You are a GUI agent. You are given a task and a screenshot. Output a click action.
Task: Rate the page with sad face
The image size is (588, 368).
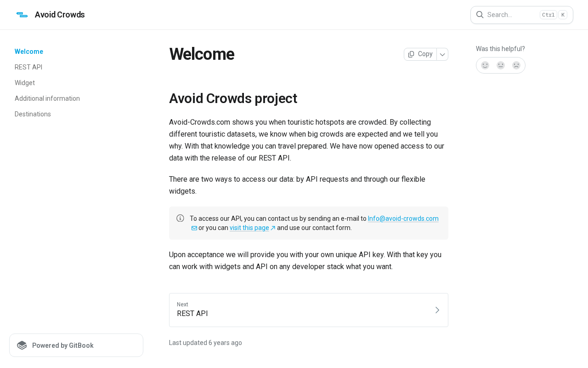coord(516,65)
